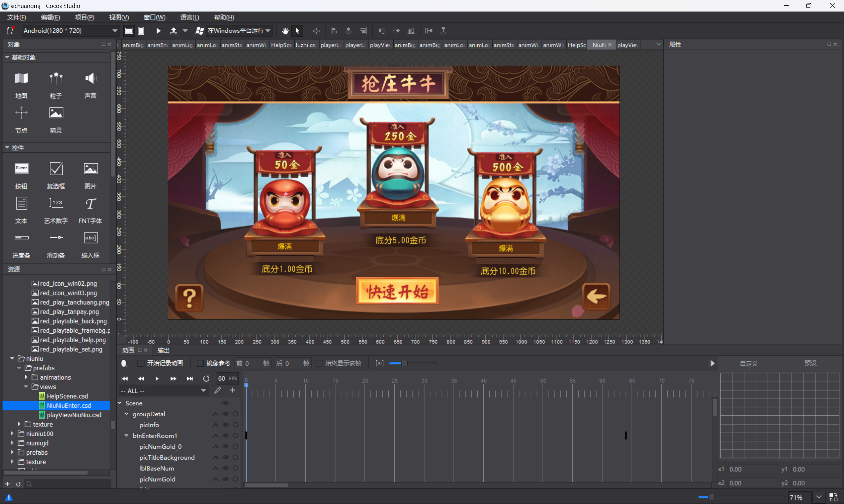Select the Progress bar (进度条) widget
Viewport: 844px width, 504px height.
point(21,244)
